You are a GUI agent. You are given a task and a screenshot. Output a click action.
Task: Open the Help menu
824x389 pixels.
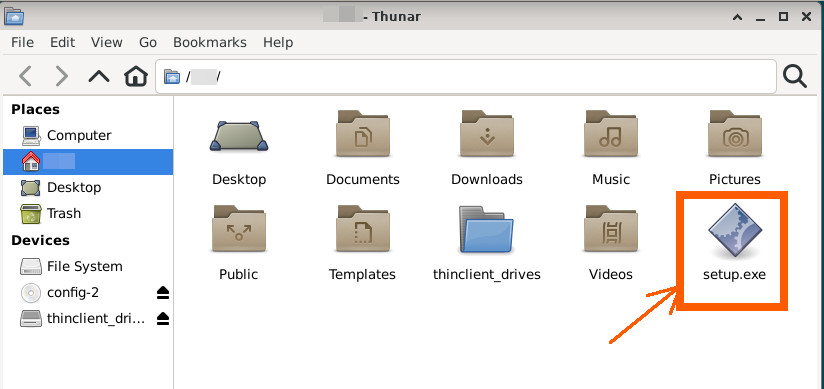(x=278, y=43)
